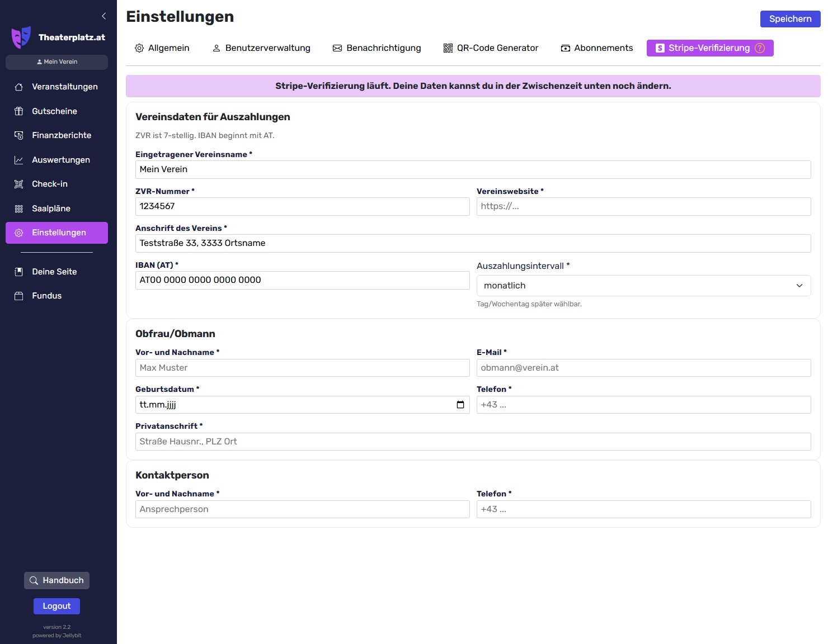Screen dimensions: 828x644
Task: Open Auswertungen via the chart icon
Action: pyautogui.click(x=19, y=160)
